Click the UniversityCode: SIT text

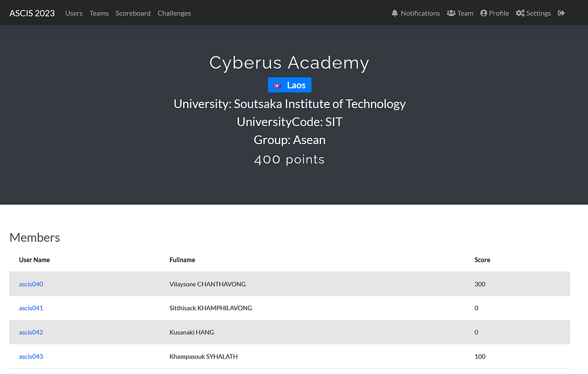289,122
